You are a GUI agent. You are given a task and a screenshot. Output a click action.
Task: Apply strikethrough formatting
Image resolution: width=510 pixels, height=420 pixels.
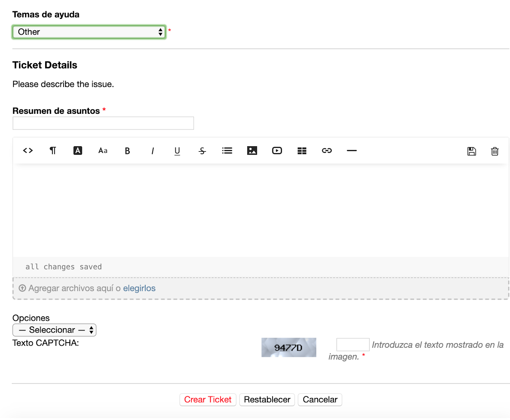click(202, 150)
